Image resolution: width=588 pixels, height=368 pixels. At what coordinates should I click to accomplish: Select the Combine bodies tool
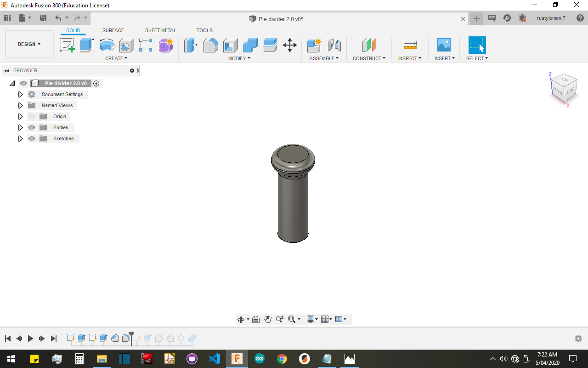pyautogui.click(x=250, y=45)
